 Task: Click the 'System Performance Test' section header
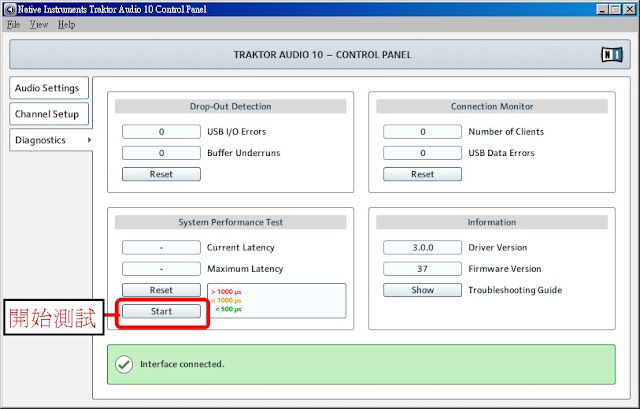click(231, 222)
